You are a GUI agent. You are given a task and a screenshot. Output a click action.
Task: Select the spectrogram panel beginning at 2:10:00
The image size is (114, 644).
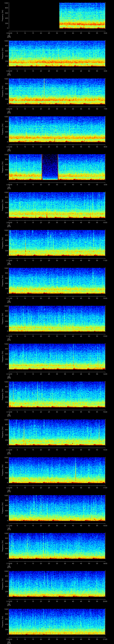(x=57, y=243)
